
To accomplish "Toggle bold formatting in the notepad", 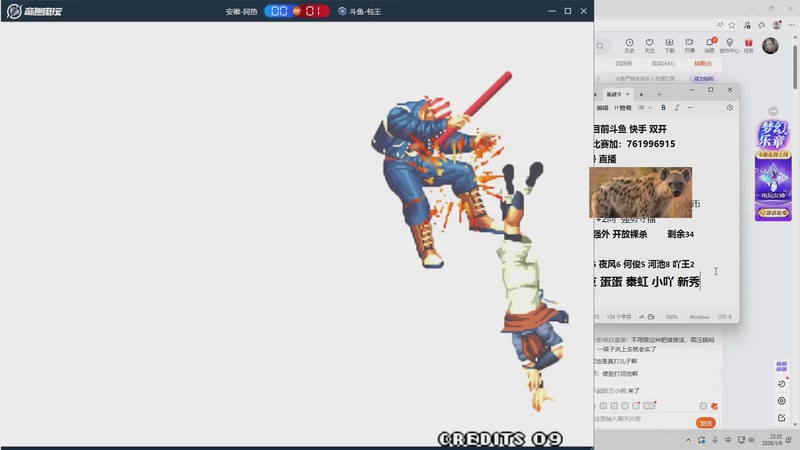I will pos(663,108).
